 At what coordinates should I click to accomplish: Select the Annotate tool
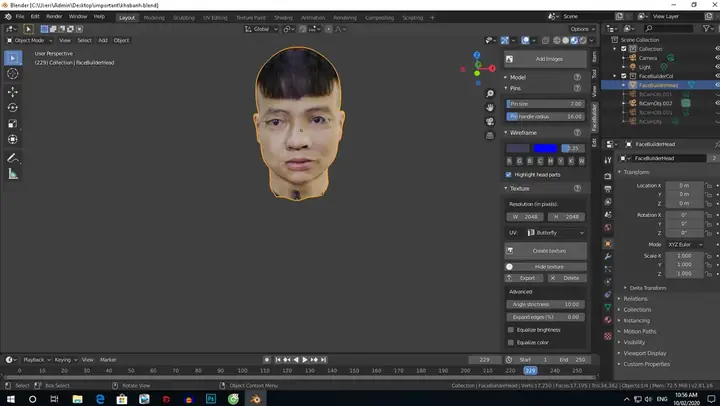(x=13, y=158)
